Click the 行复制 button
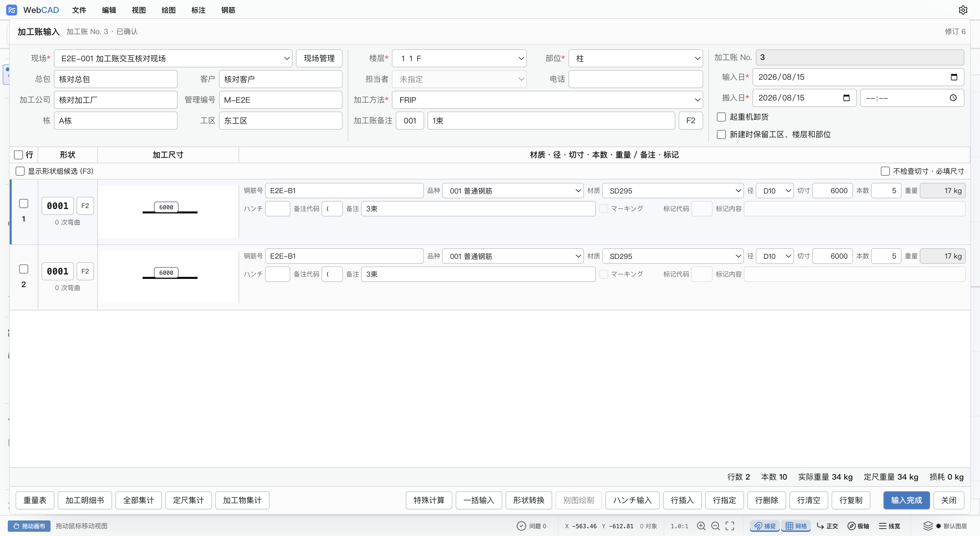 (851, 500)
